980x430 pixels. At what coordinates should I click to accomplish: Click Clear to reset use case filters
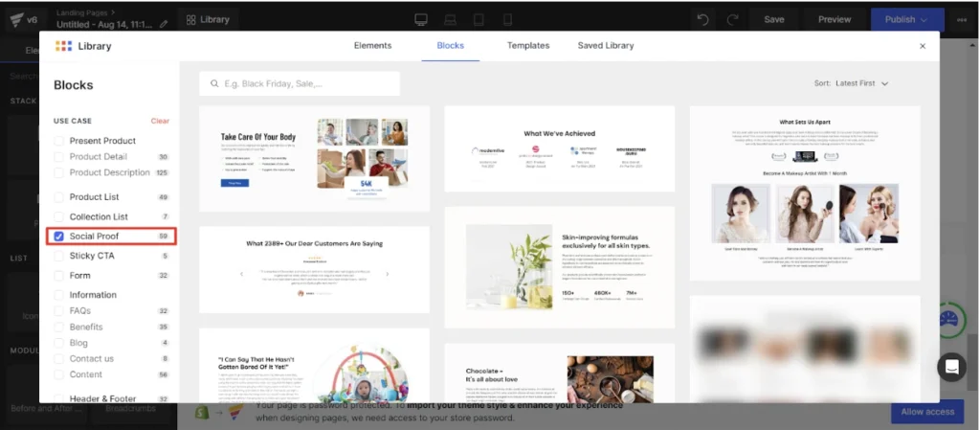[x=160, y=122]
